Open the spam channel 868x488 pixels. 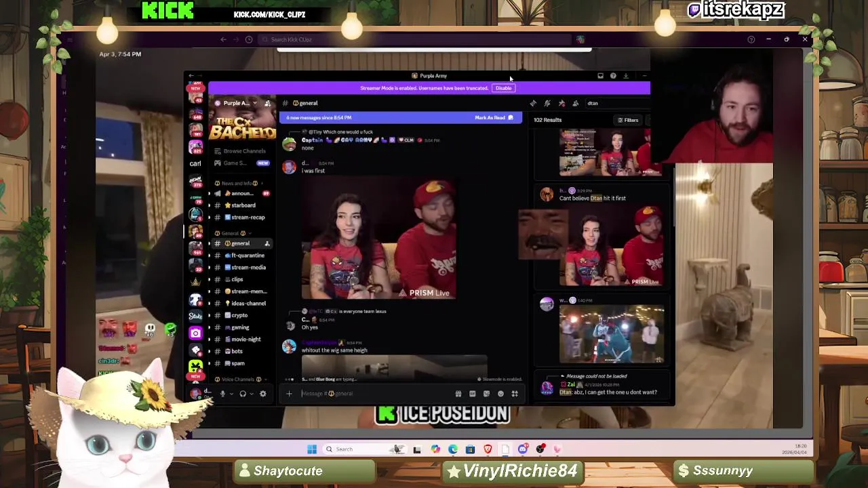tap(241, 364)
